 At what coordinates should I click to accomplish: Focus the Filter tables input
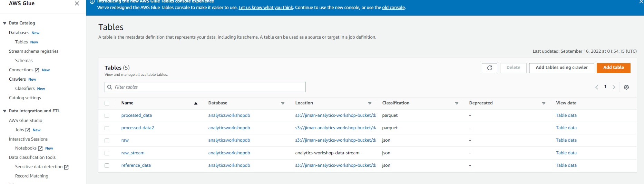coord(205,87)
